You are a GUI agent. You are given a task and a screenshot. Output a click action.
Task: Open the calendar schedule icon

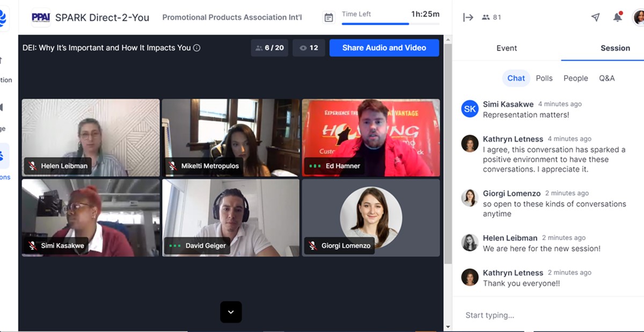328,18
